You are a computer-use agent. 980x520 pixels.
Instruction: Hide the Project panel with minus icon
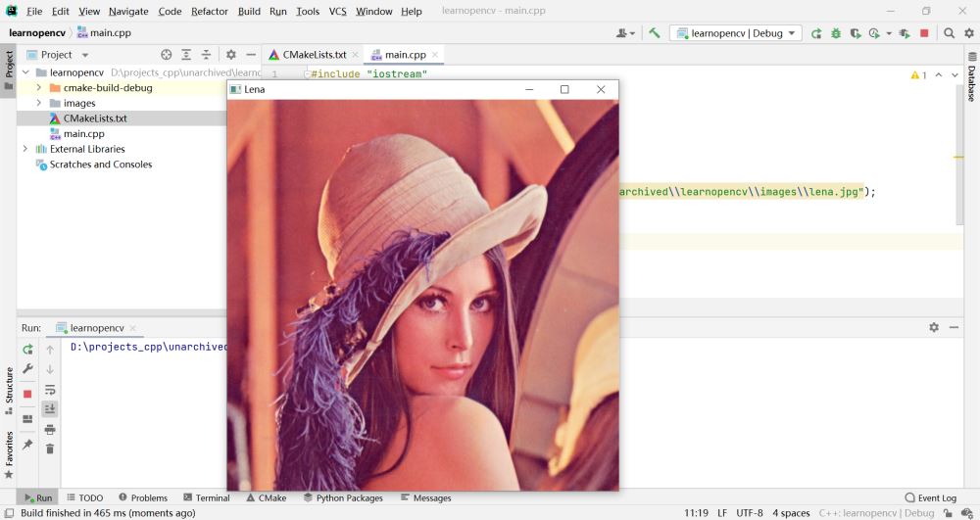pyautogui.click(x=251, y=55)
